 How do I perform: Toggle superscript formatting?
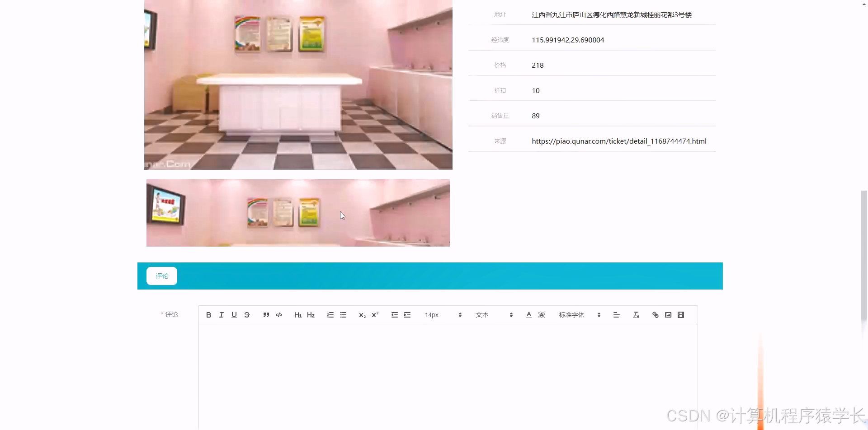(x=375, y=314)
